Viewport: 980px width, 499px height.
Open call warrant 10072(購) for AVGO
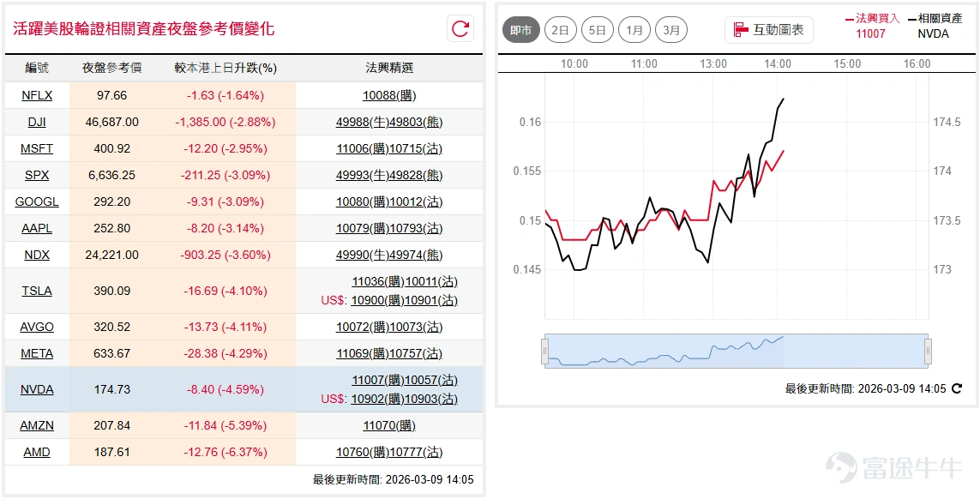[363, 327]
